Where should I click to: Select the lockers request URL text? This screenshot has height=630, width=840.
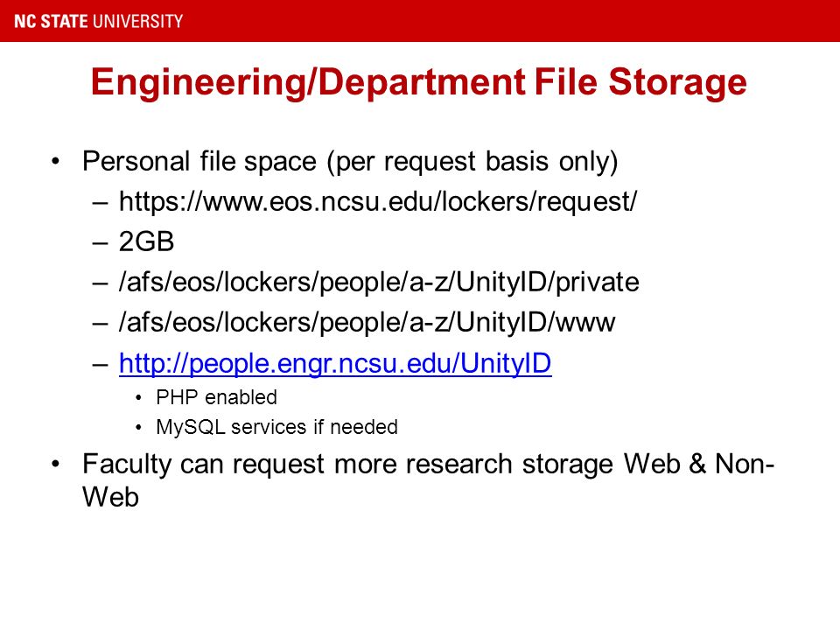click(x=378, y=202)
